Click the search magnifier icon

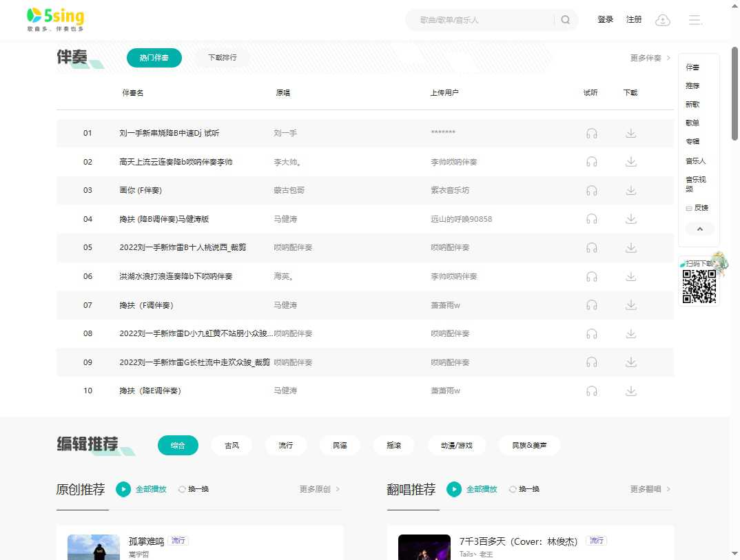[565, 20]
